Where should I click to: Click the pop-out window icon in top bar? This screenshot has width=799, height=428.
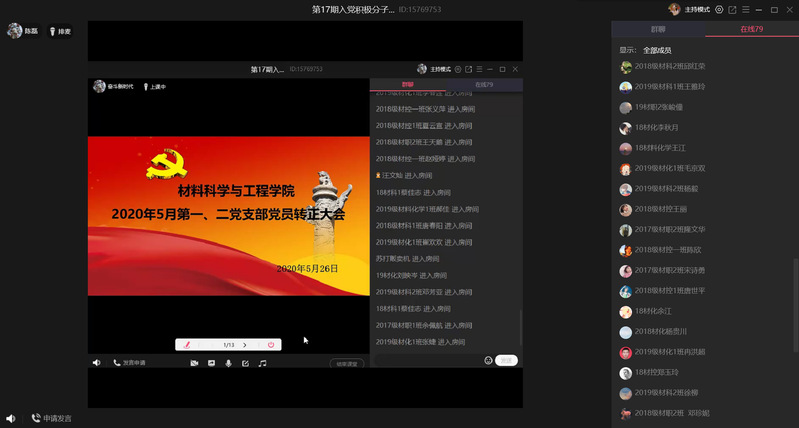732,9
